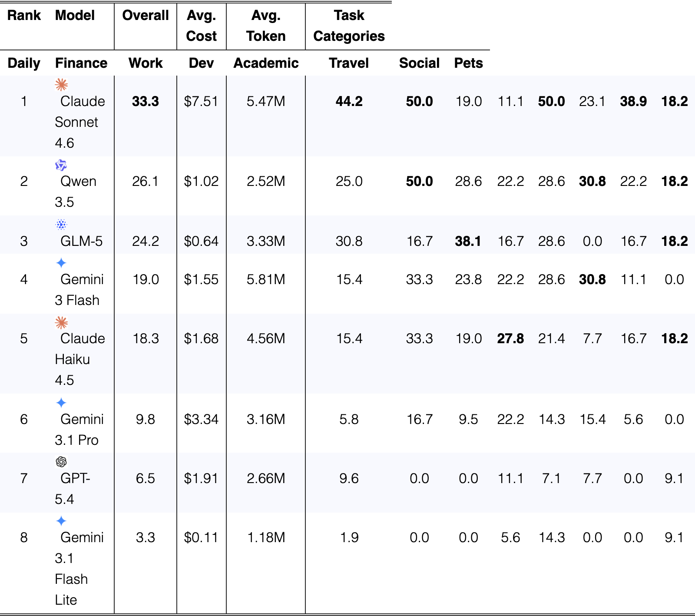The image size is (695, 616).
Task: Click the Model column header
Action: 75,15
